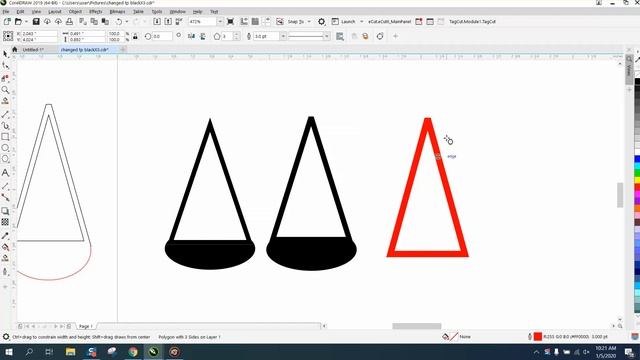This screenshot has width=640, height=360.
Task: Select the Rectangle tool
Action: coord(5,137)
